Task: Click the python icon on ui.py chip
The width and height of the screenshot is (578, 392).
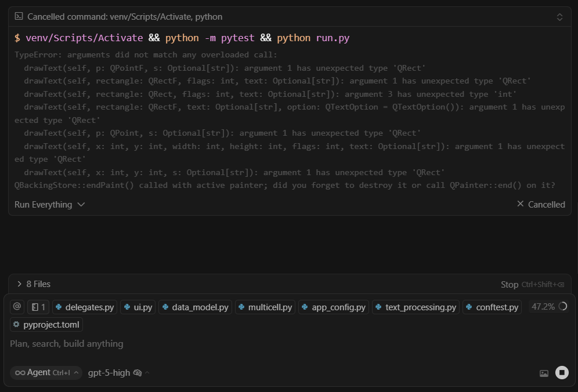Action: pyautogui.click(x=127, y=307)
